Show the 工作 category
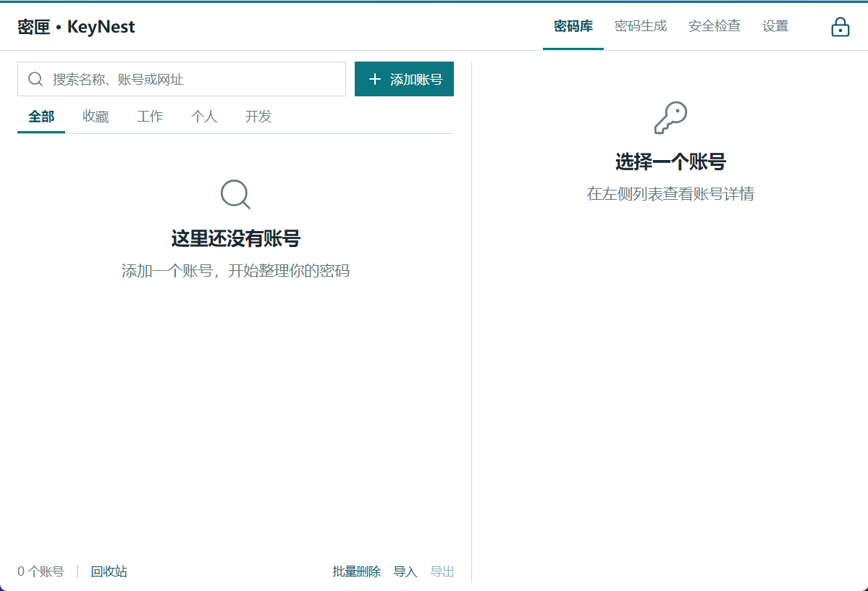Viewport: 868px width, 591px height. [150, 117]
